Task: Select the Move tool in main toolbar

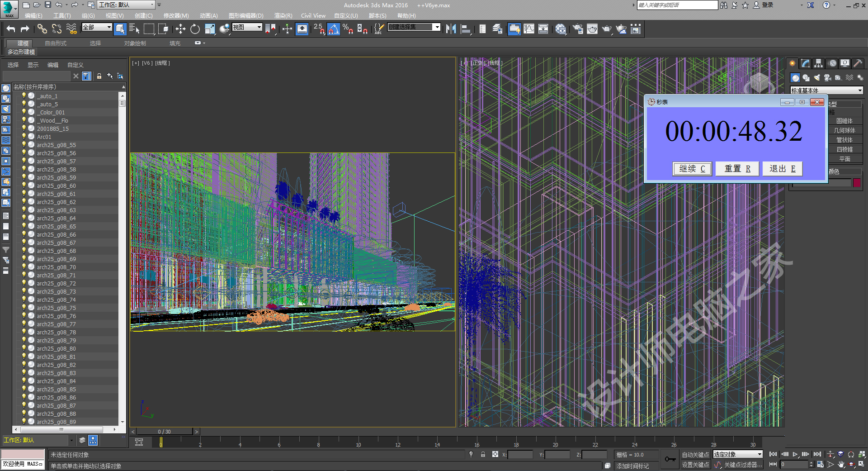Action: click(180, 29)
